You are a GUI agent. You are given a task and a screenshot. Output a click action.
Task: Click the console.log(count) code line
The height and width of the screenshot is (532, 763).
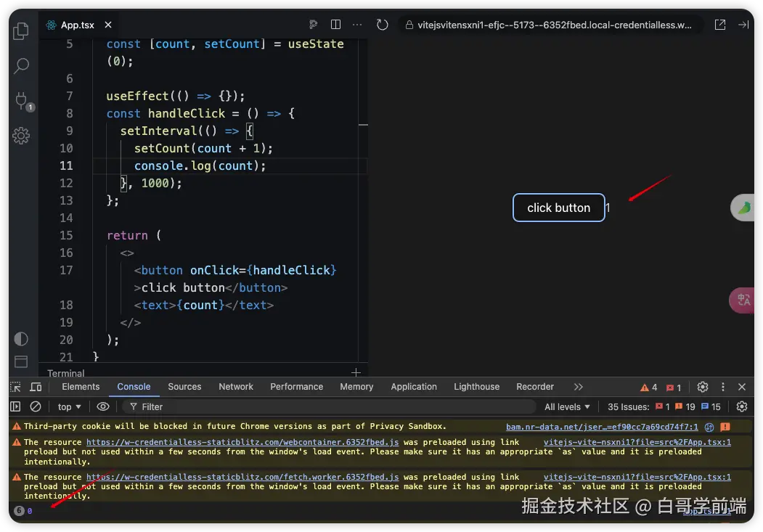200,165
